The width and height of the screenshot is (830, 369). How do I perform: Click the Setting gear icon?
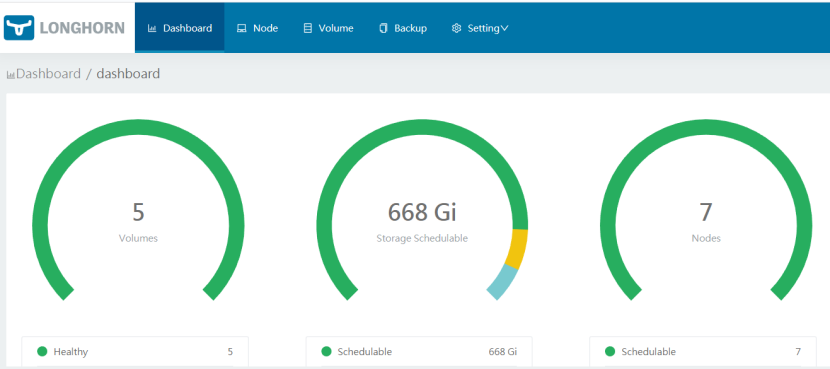point(456,28)
